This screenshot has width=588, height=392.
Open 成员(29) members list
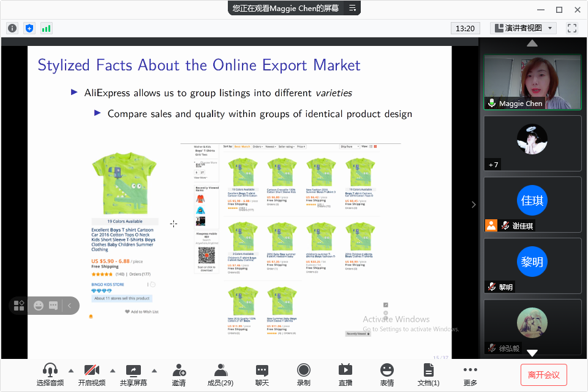[x=221, y=375]
